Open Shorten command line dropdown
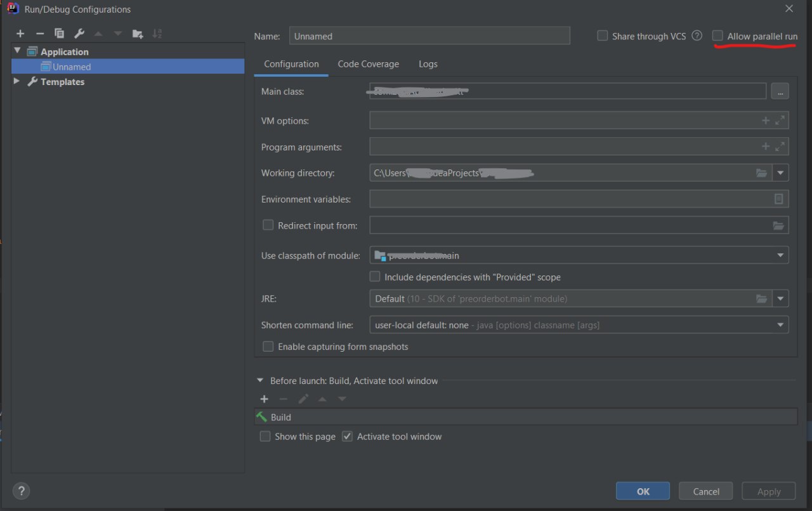This screenshot has height=511, width=812. (780, 325)
